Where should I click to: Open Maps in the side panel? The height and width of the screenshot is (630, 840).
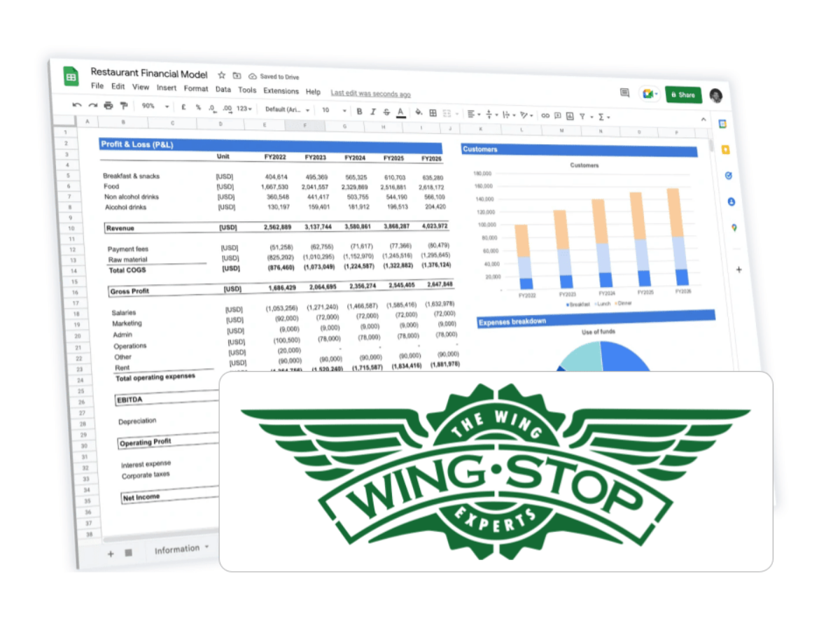[734, 227]
